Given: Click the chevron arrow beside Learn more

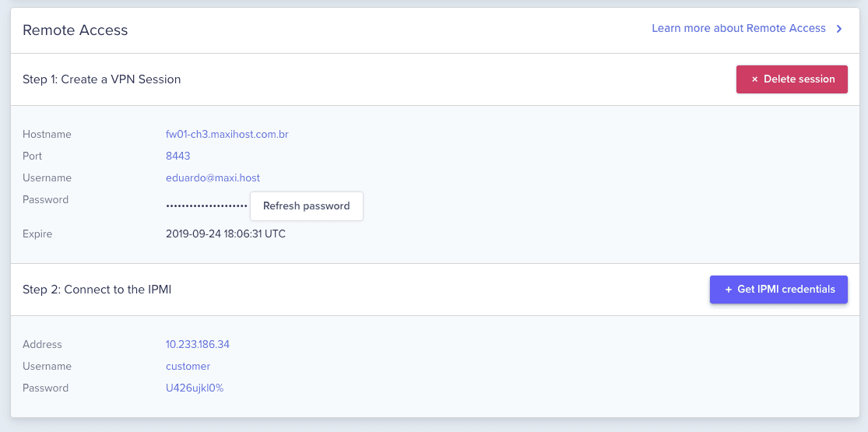Looking at the screenshot, I should [x=839, y=29].
